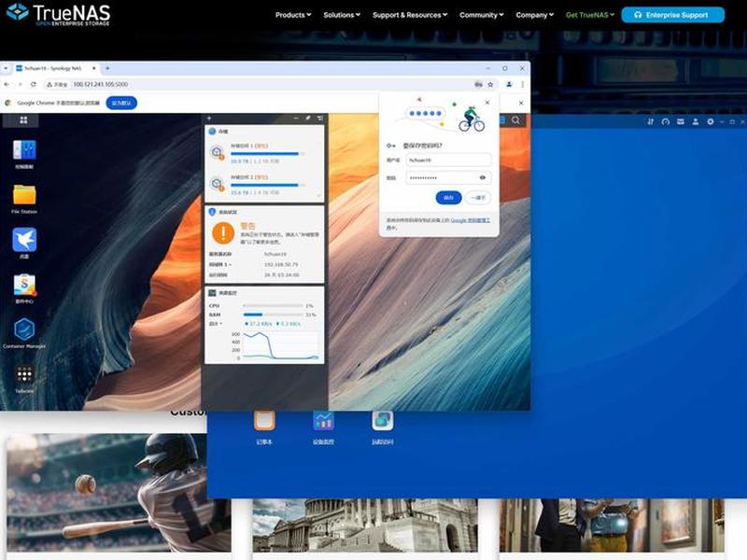Screen dimensions: 747x560
Task: Launch File Station from the desktop
Action: [x=24, y=195]
